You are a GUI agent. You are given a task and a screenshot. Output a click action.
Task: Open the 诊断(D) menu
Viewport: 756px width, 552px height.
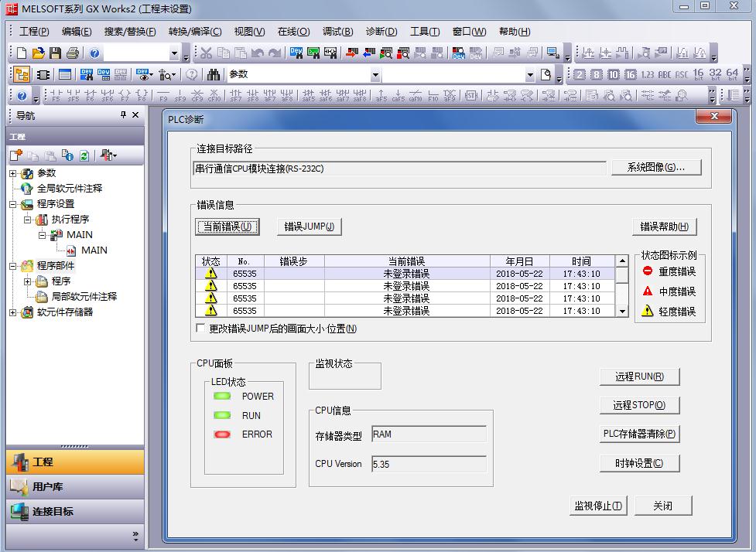tap(381, 32)
